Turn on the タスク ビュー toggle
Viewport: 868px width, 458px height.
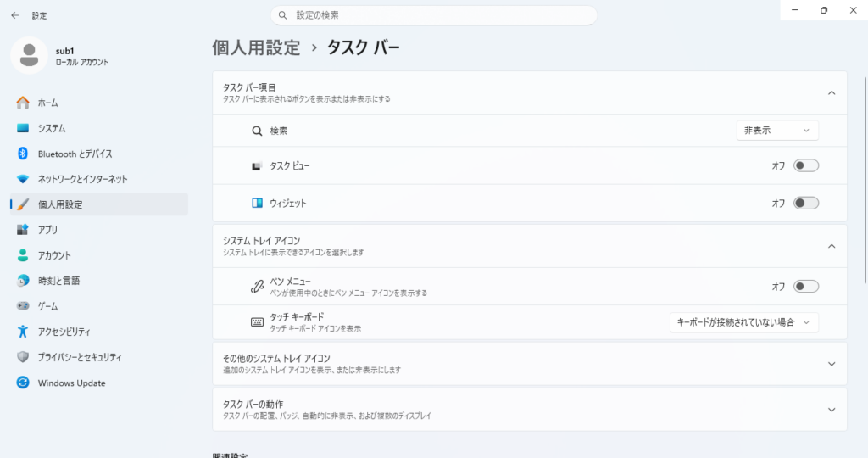click(805, 165)
